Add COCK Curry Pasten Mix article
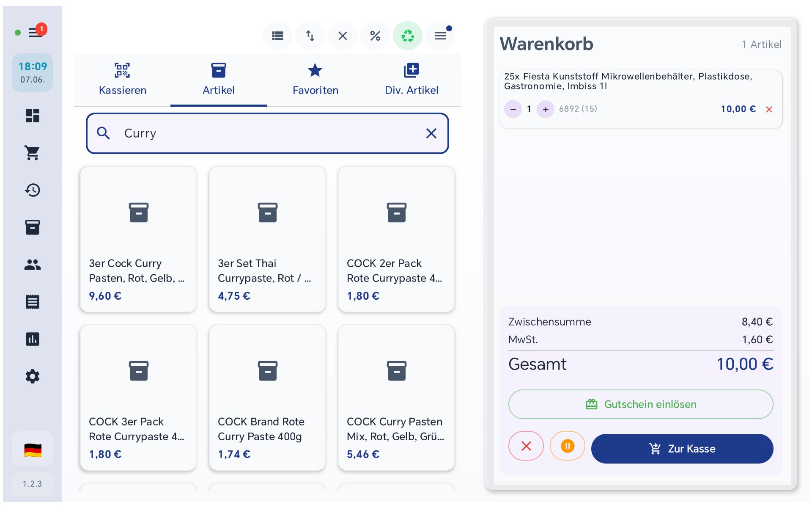The height and width of the screenshot is (508, 812). tap(396, 398)
